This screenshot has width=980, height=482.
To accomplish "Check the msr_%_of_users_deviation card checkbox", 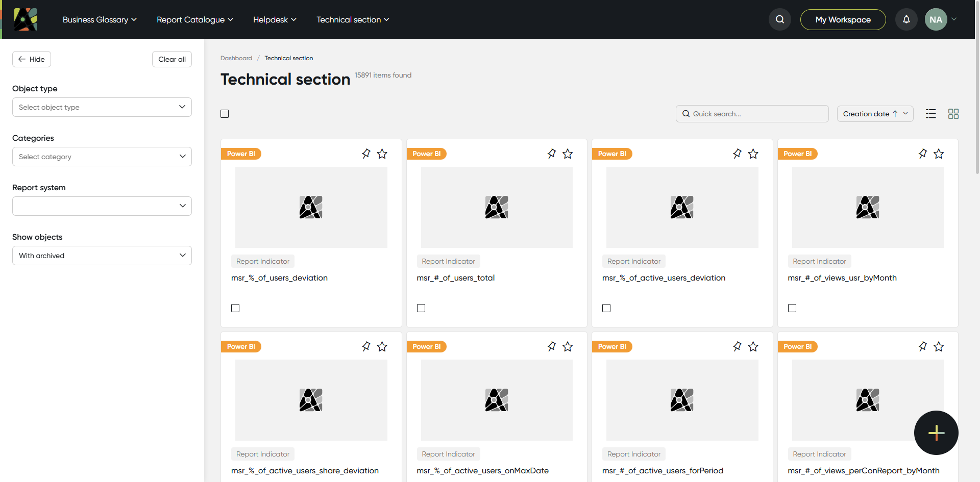I will (235, 308).
